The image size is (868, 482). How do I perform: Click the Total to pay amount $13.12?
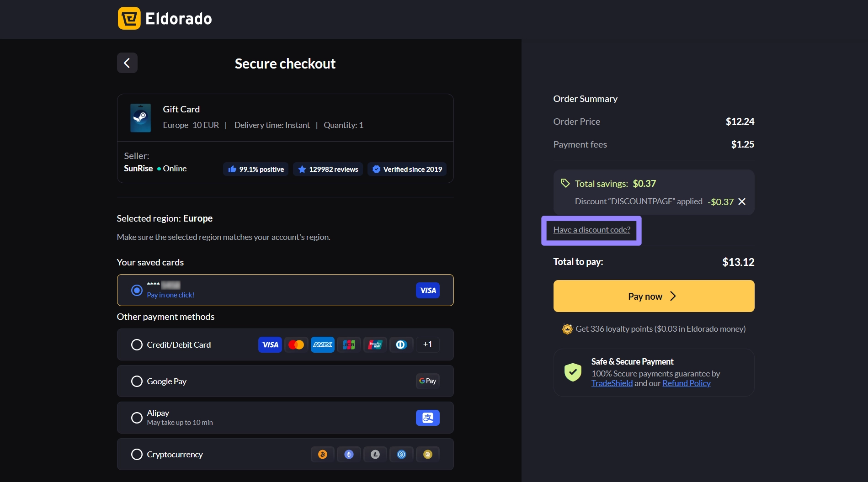pyautogui.click(x=738, y=262)
